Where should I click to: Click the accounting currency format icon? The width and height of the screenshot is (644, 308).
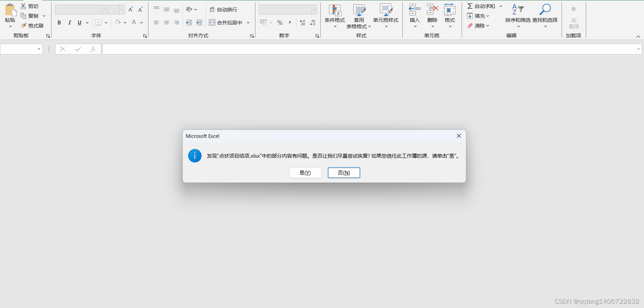(263, 23)
